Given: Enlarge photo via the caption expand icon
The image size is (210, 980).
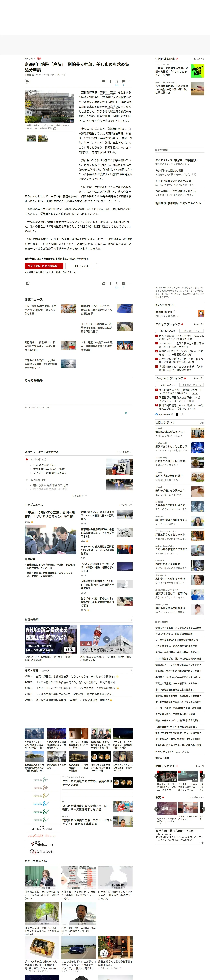Looking at the screenshot, I should click(54, 129).
